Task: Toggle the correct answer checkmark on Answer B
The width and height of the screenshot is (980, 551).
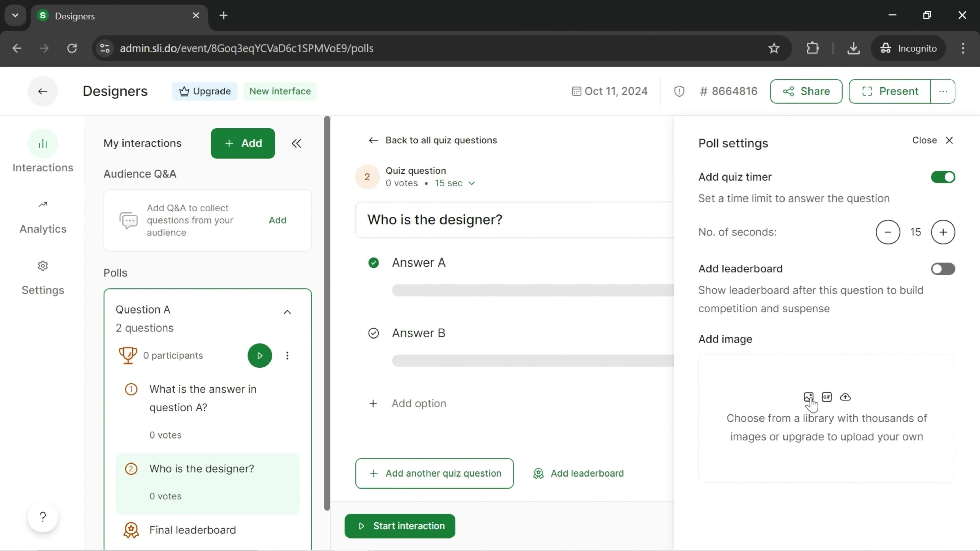Action: coord(374,332)
